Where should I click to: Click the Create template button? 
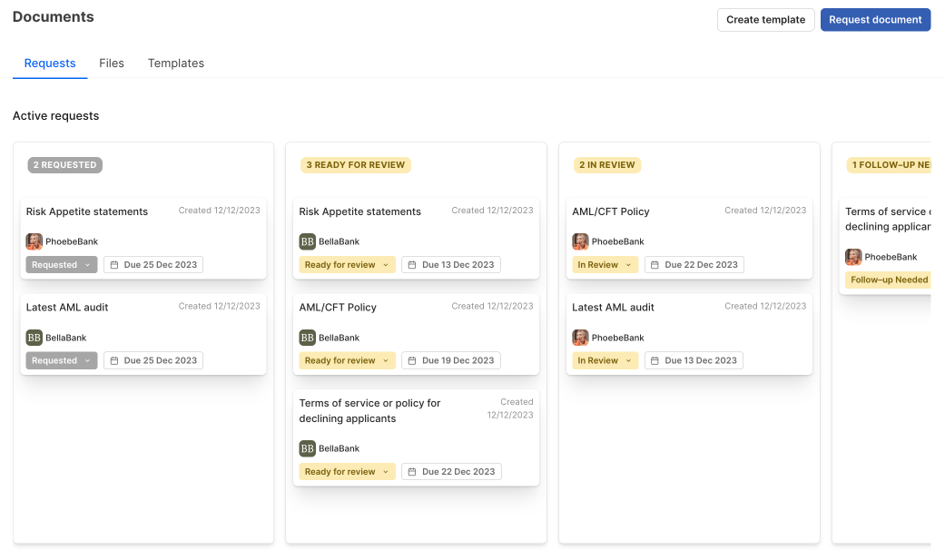click(765, 20)
